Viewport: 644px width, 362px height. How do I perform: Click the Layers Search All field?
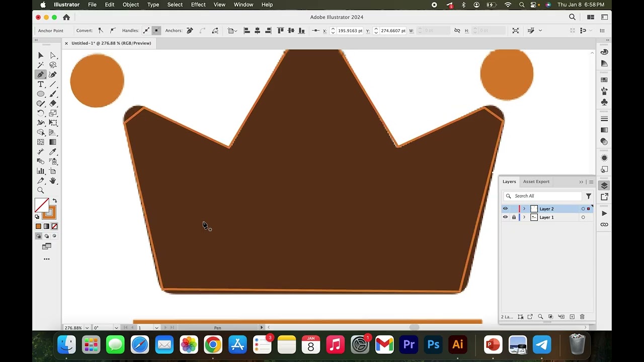click(x=543, y=196)
